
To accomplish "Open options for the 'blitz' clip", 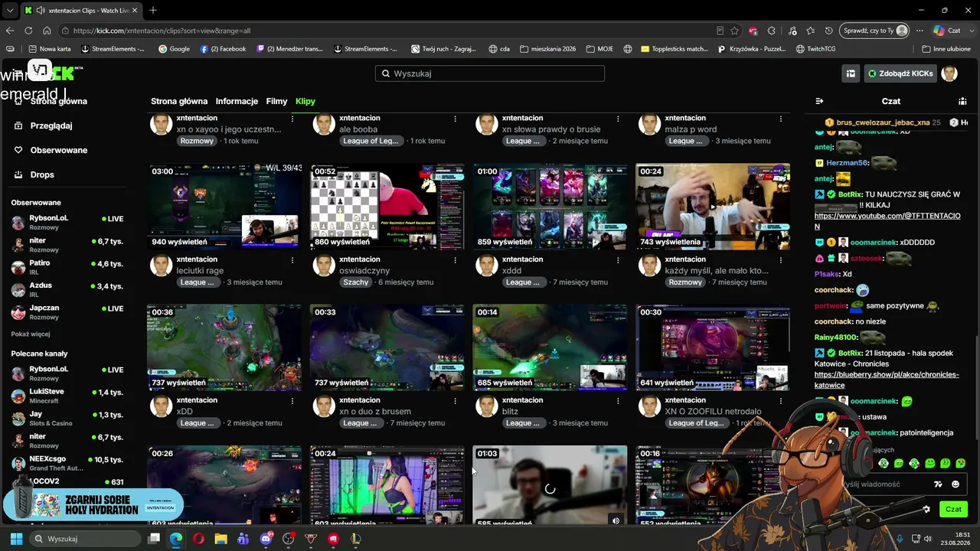I will pyautogui.click(x=618, y=400).
